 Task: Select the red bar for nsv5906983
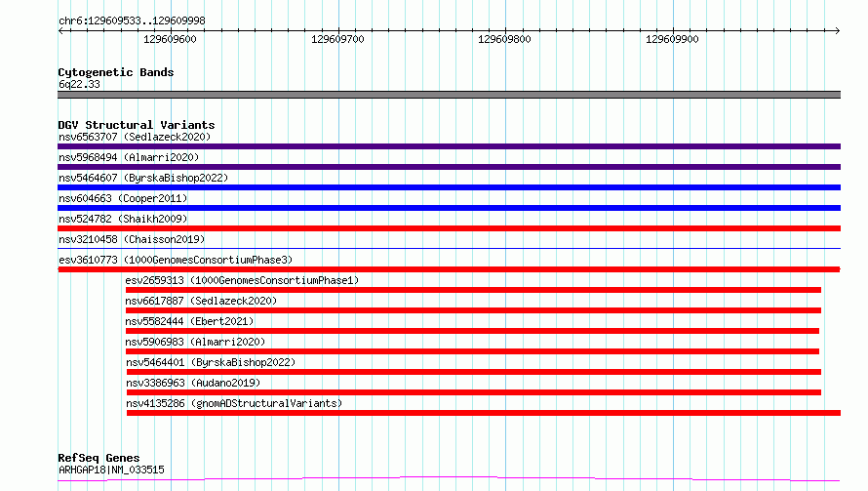(x=472, y=351)
